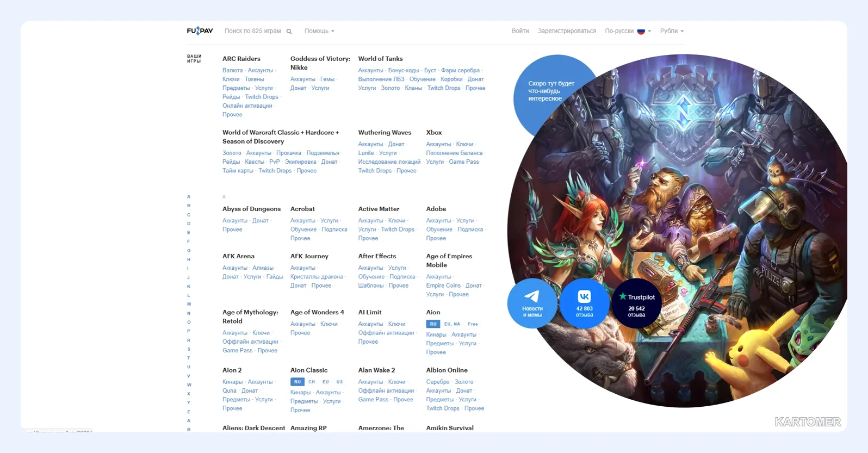Select the Free server badge under Aion
This screenshot has width=868, height=453.
click(473, 324)
